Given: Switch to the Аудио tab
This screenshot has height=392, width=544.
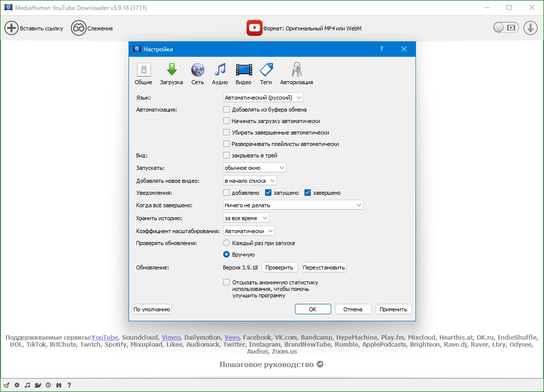Looking at the screenshot, I should point(220,74).
